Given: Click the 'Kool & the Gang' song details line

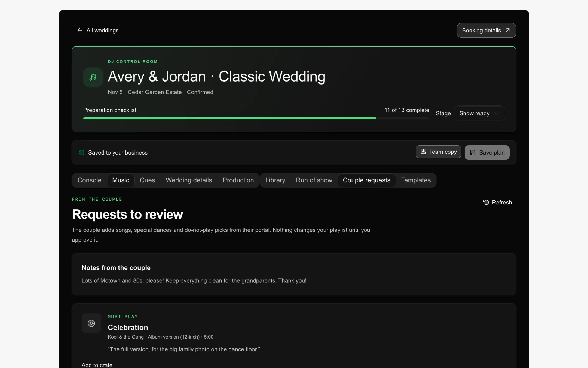Looking at the screenshot, I should 161,337.
